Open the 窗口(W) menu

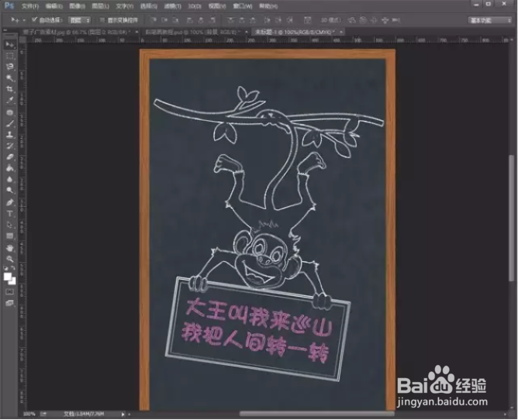[x=243, y=6]
